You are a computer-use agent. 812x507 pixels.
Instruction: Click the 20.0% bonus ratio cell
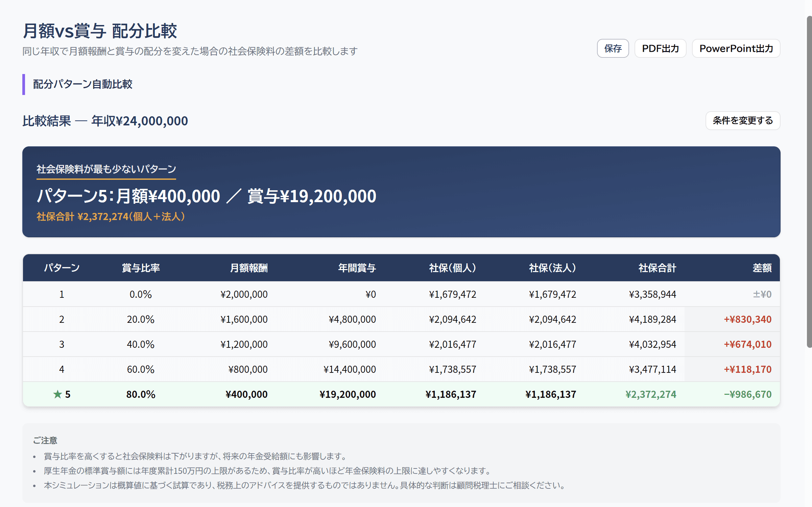click(141, 319)
